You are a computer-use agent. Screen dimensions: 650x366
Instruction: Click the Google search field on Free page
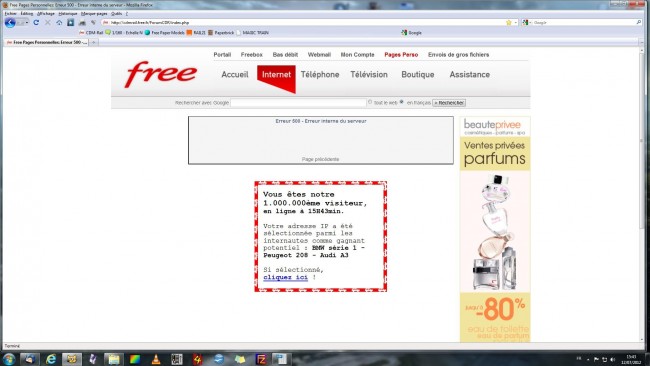(x=298, y=102)
